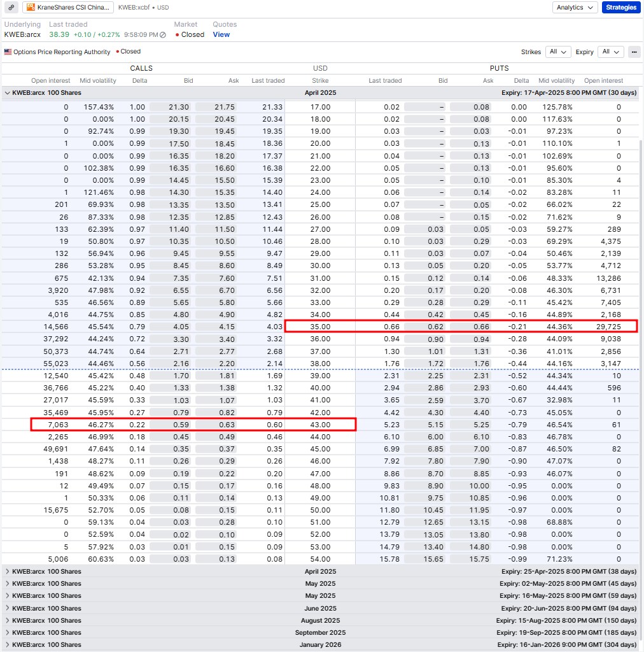This screenshot has width=644, height=652.
Task: Open the Strikes dropdown
Action: [x=558, y=52]
